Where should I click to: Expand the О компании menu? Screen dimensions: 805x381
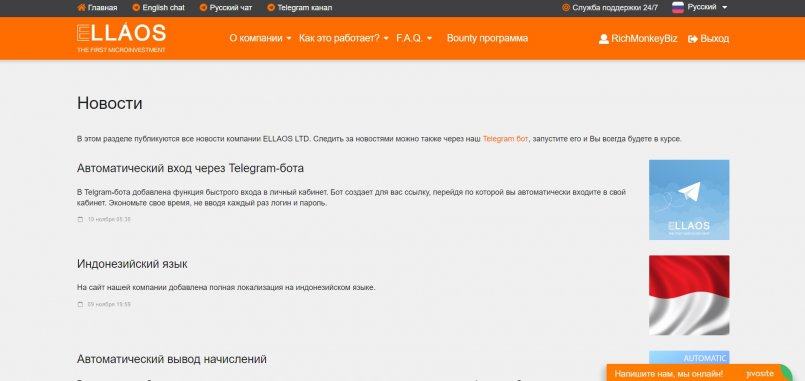click(x=260, y=39)
